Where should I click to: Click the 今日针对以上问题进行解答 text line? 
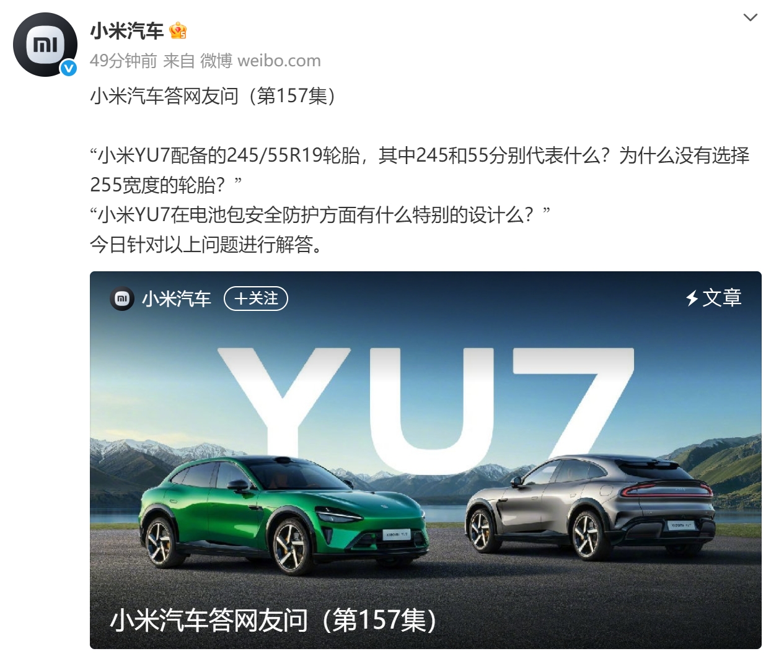click(206, 245)
